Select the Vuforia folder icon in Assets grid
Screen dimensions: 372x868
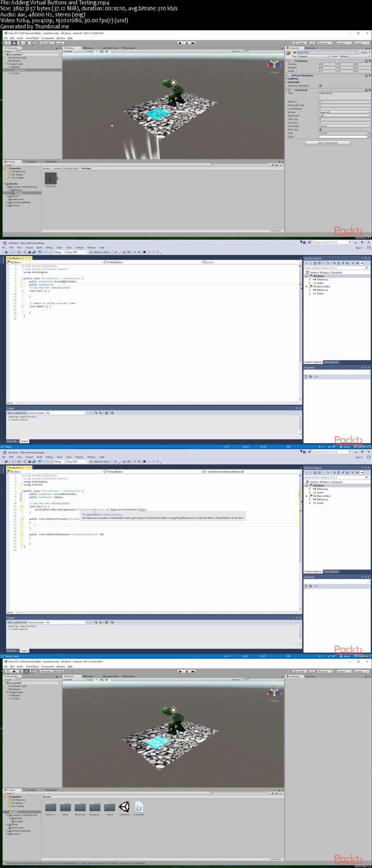109,807
